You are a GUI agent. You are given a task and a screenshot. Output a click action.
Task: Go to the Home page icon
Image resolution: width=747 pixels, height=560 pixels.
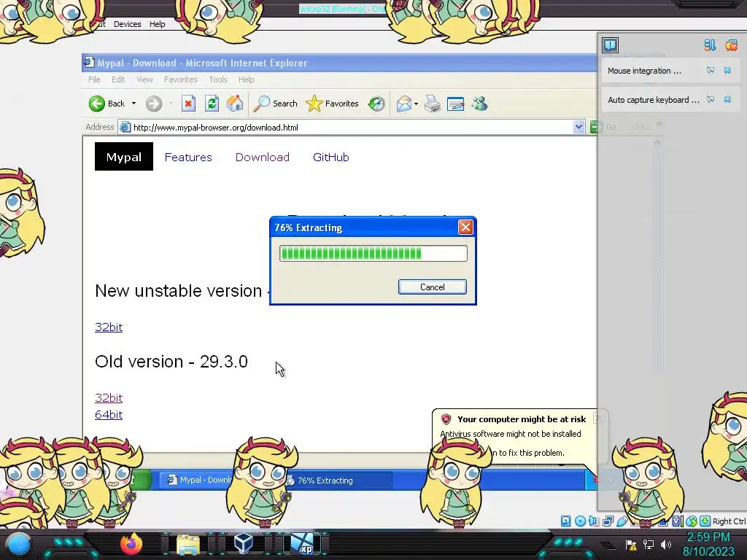pyautogui.click(x=235, y=104)
